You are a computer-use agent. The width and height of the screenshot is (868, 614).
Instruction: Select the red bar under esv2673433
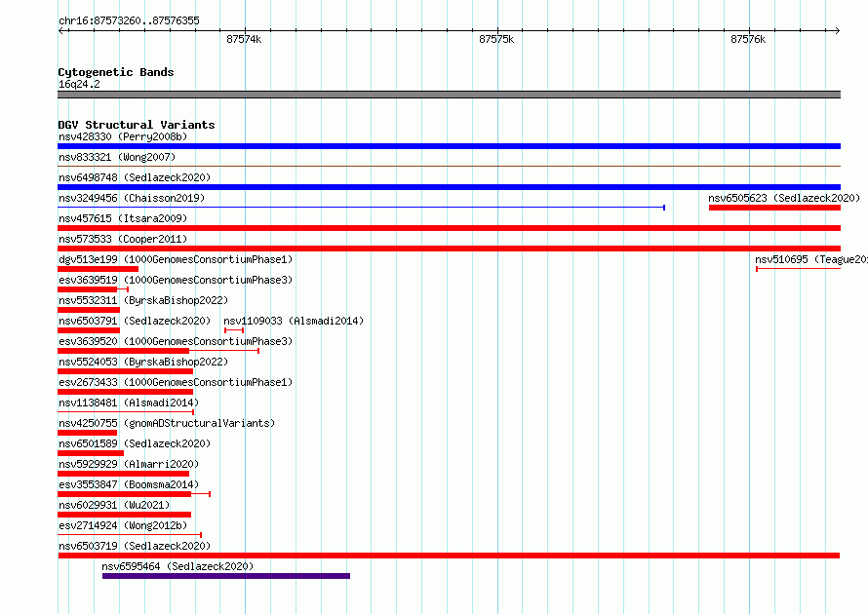pos(125,392)
